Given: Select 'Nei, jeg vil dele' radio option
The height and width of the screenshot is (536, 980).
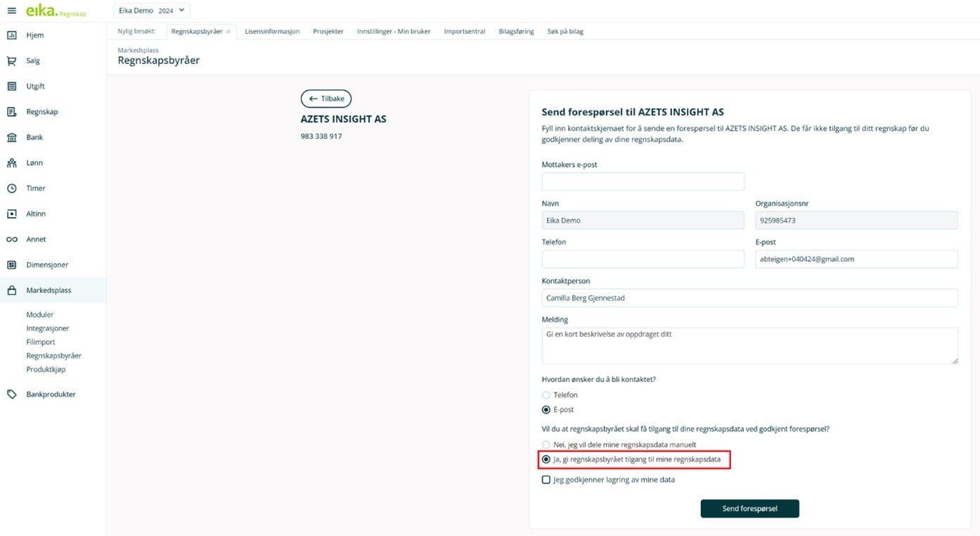Looking at the screenshot, I should pos(546,445).
